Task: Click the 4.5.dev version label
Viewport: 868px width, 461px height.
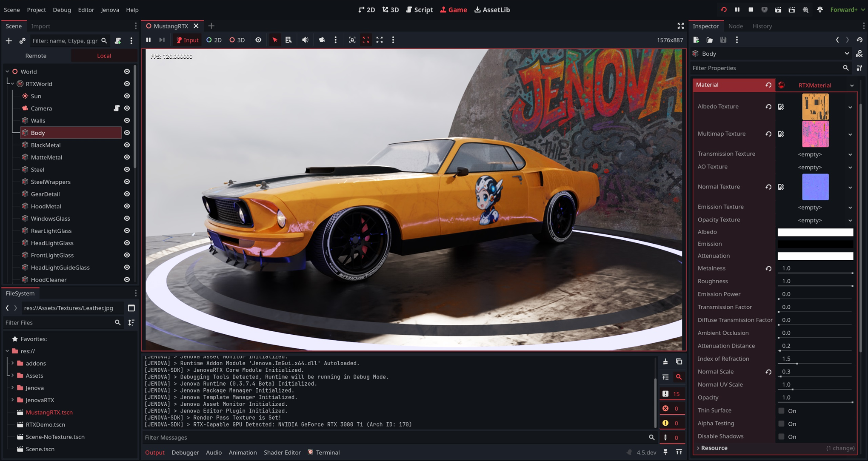Action: [646, 452]
